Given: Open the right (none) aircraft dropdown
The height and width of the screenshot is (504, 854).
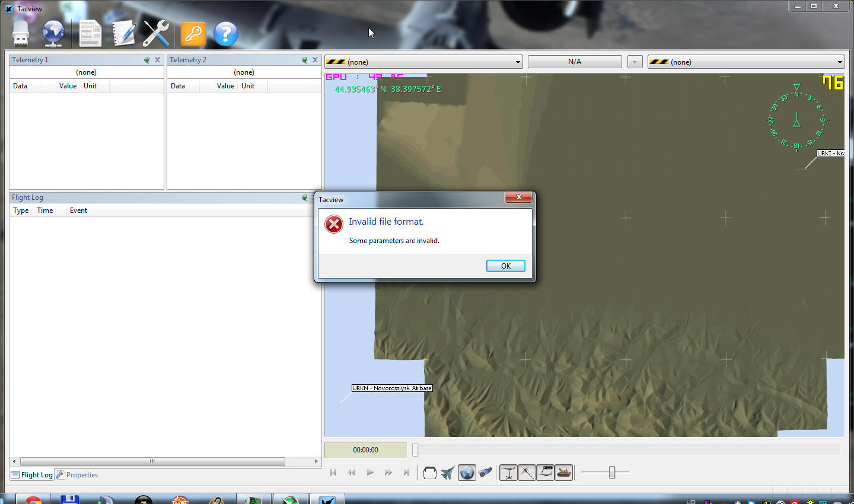Looking at the screenshot, I should click(745, 62).
